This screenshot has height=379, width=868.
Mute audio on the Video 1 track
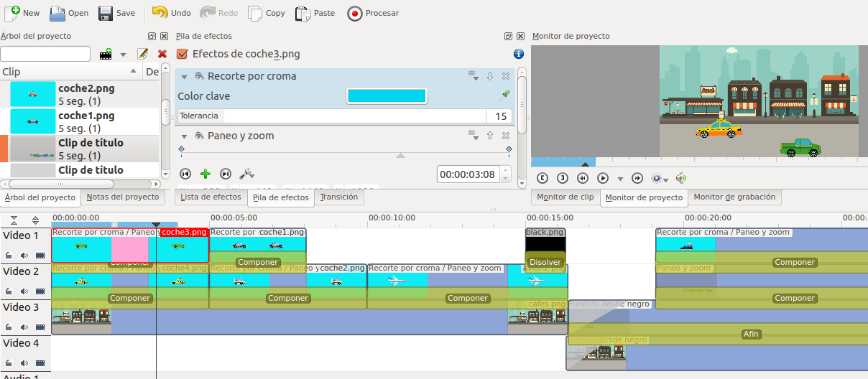click(24, 255)
